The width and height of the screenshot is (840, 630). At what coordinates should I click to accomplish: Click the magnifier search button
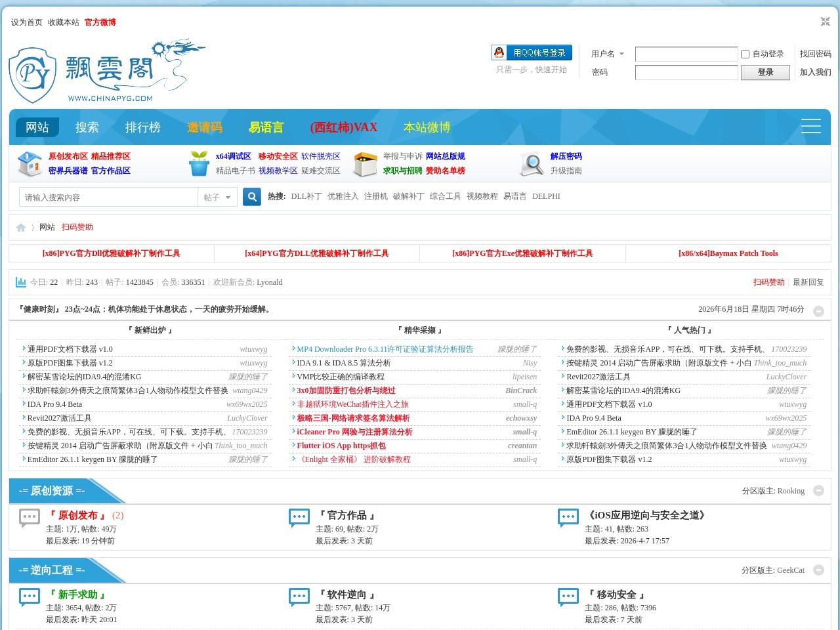point(252,197)
